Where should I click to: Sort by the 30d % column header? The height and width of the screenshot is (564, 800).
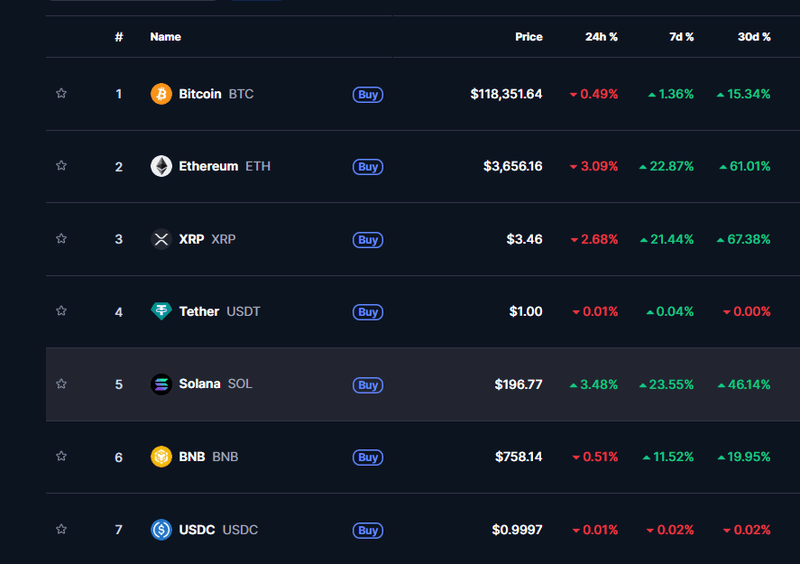(754, 37)
